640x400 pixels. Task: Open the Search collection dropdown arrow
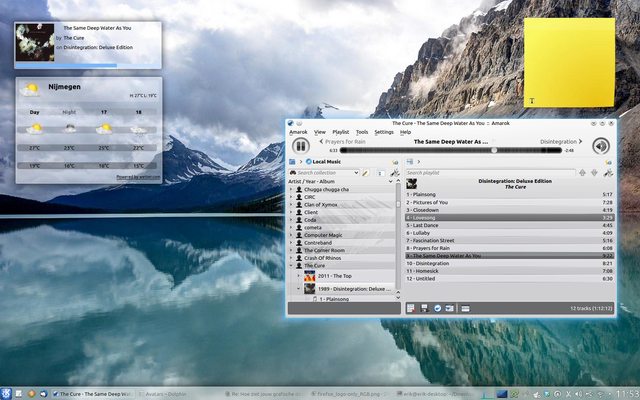click(356, 173)
